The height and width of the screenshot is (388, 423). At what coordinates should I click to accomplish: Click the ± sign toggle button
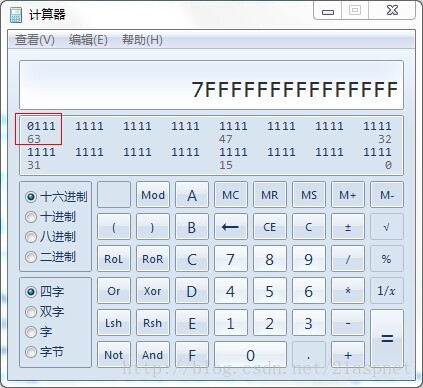(x=348, y=227)
